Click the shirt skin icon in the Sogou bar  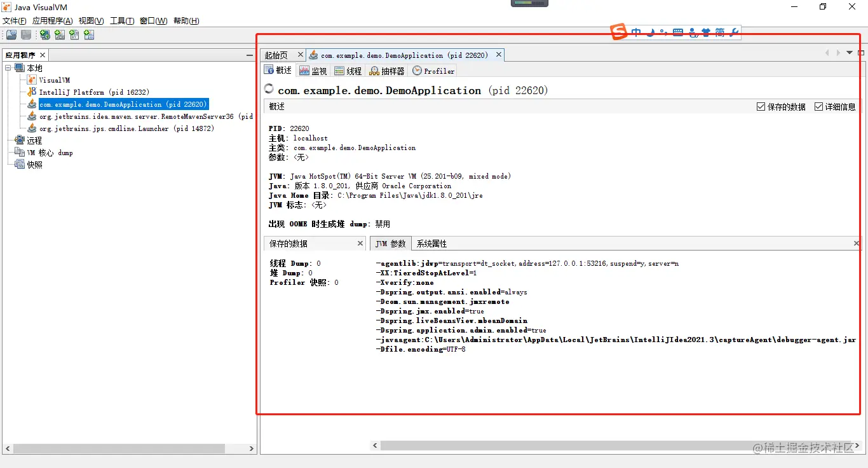tap(705, 32)
